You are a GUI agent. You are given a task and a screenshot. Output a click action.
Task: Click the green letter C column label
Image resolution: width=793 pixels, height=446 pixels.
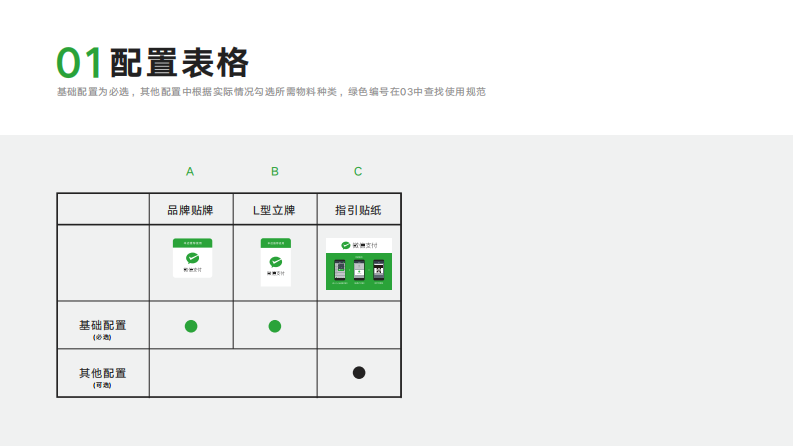tap(358, 172)
